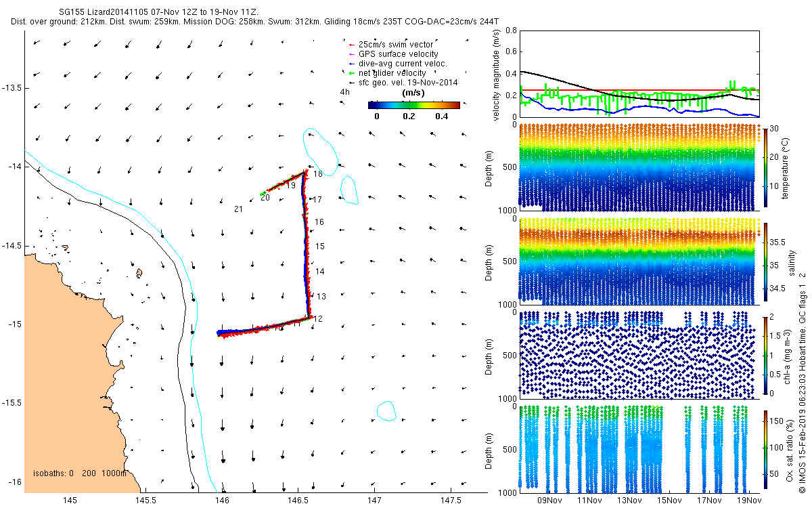
Task: Click the day '21' label on the map
Action: [x=238, y=209]
